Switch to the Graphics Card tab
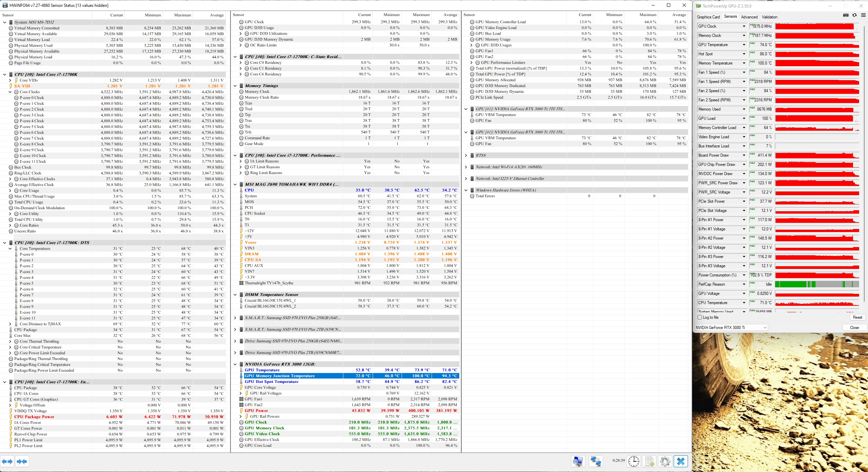This screenshot has width=868, height=472. click(x=708, y=17)
